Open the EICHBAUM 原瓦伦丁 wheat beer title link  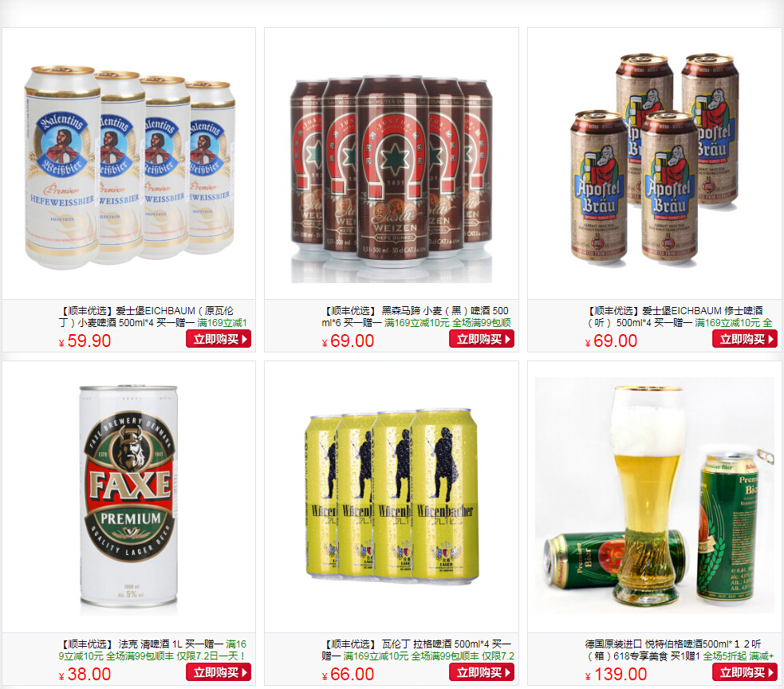point(152,317)
